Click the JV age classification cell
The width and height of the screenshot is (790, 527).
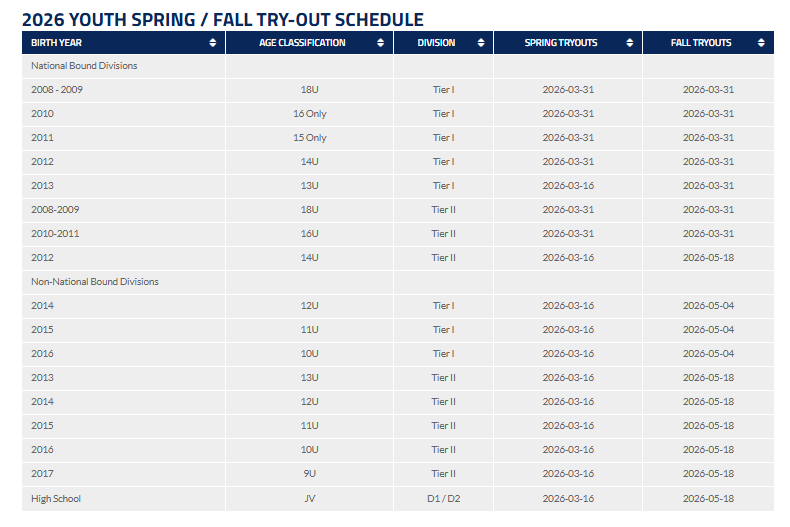(309, 498)
